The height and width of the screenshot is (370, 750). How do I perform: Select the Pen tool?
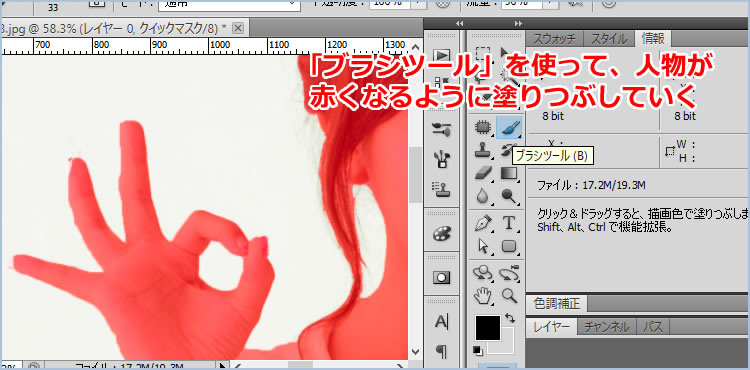coord(483,223)
